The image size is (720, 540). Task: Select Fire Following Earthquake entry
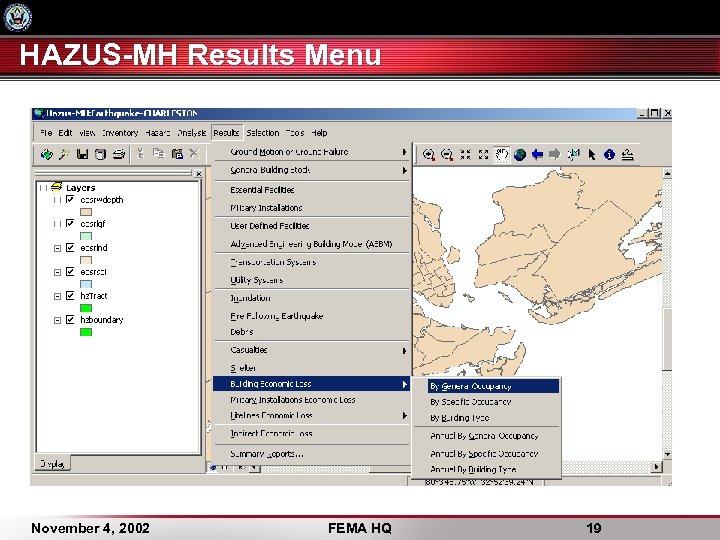click(x=311, y=316)
